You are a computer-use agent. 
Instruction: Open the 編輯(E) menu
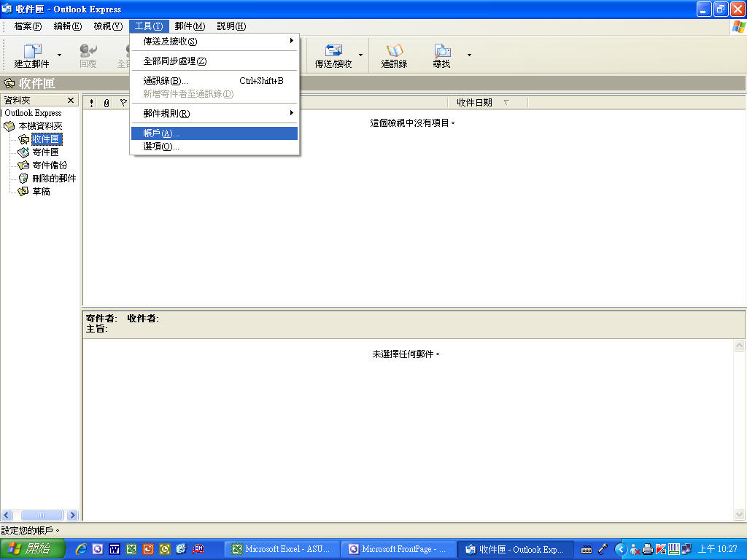click(x=68, y=26)
